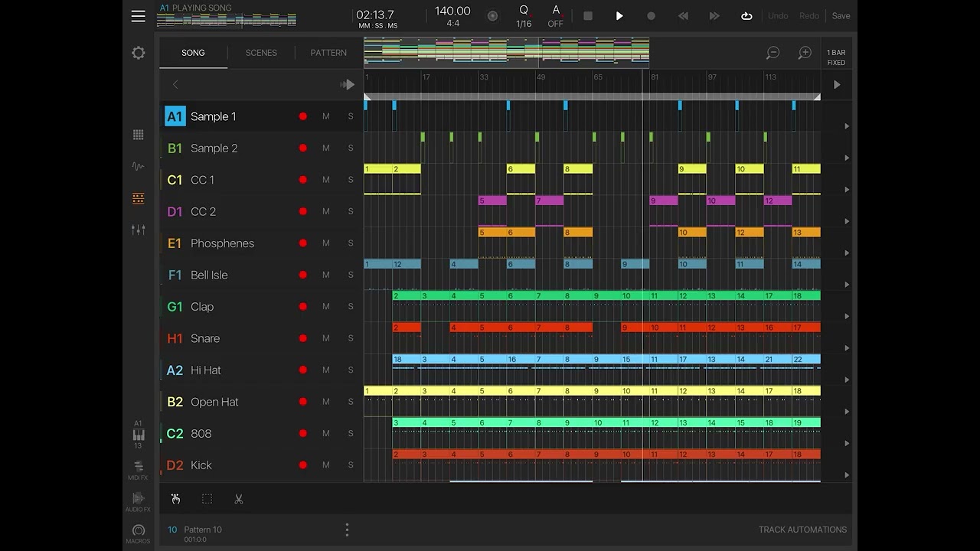The width and height of the screenshot is (980, 551).
Task: Select Kick track pattern clip 2
Action: point(407,454)
